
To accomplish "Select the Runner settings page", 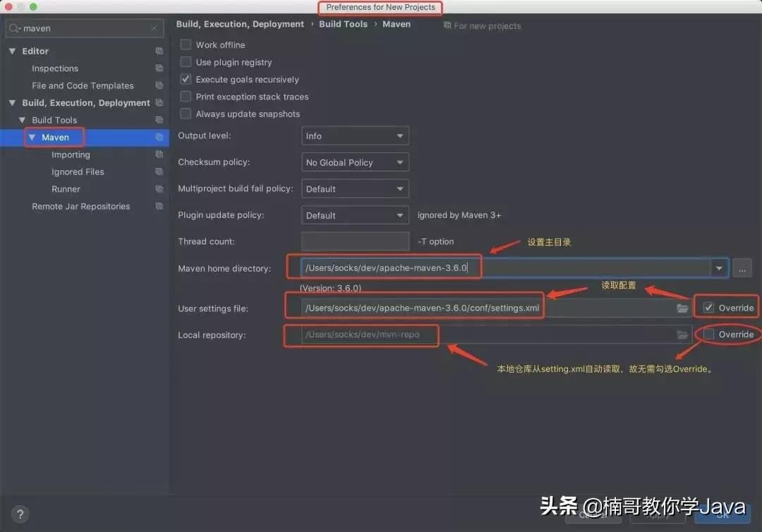I will pyautogui.click(x=65, y=188).
